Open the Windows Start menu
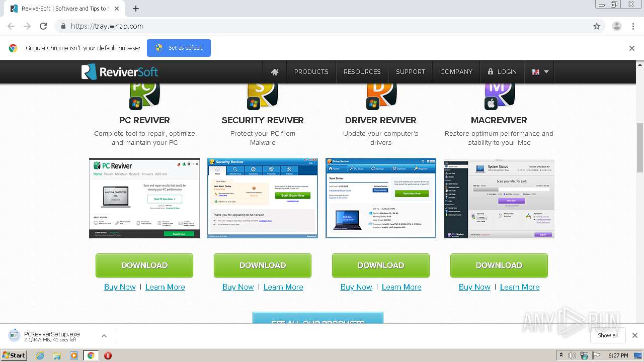The image size is (644, 362). (14, 355)
